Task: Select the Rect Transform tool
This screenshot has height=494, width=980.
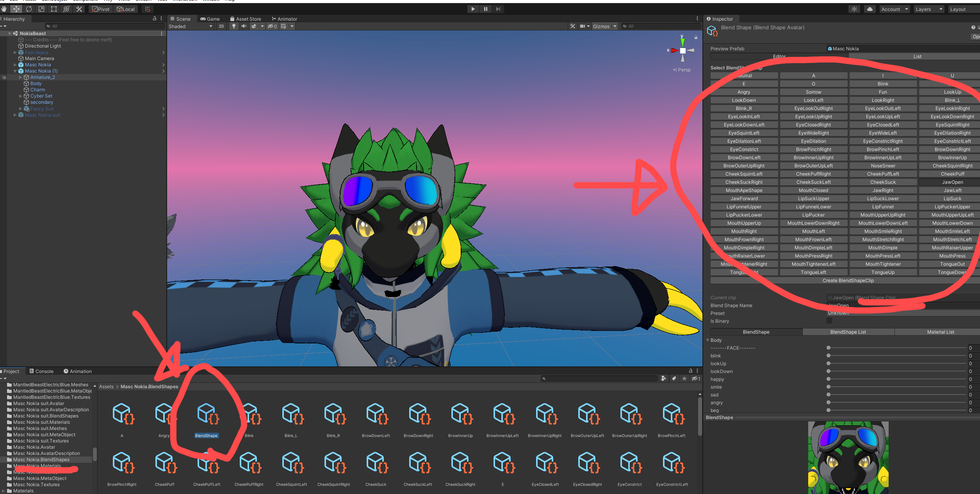Action: (x=53, y=9)
